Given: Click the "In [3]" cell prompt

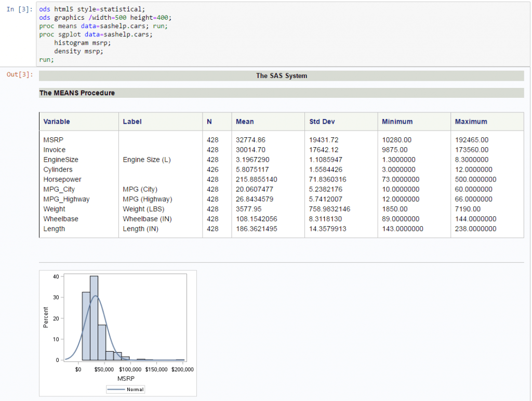Looking at the screenshot, I should click(x=19, y=9).
